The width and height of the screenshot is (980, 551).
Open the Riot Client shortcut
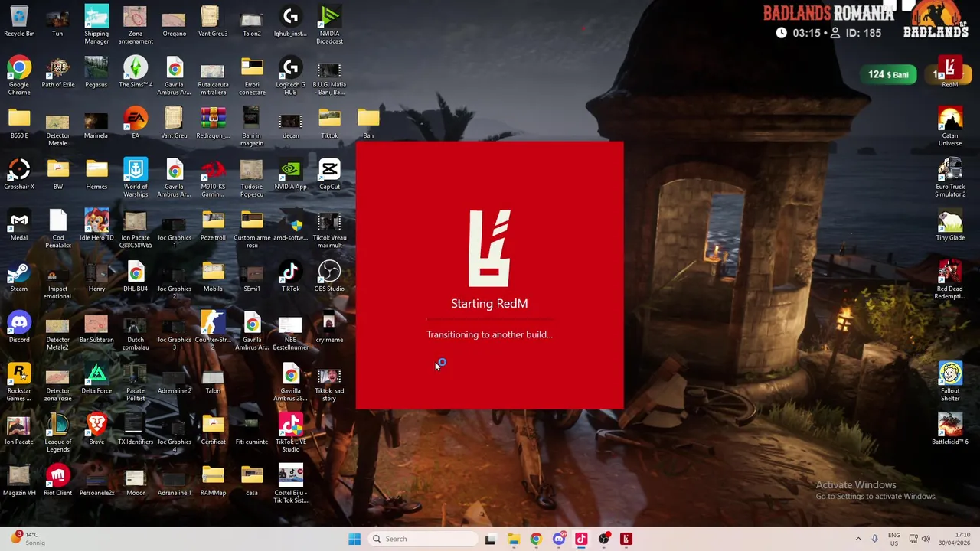coord(57,480)
